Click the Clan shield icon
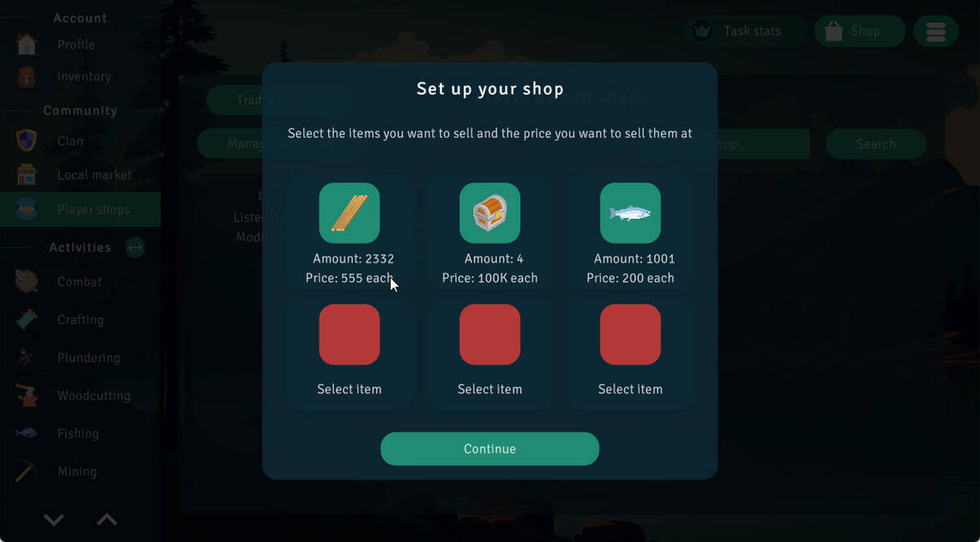The width and height of the screenshot is (980, 542). point(27,140)
